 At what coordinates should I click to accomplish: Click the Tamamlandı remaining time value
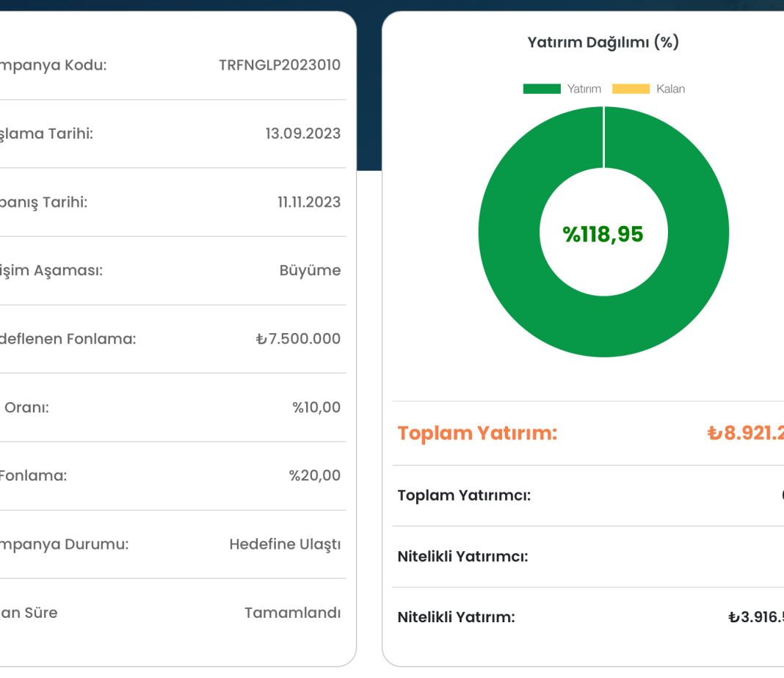(292, 613)
